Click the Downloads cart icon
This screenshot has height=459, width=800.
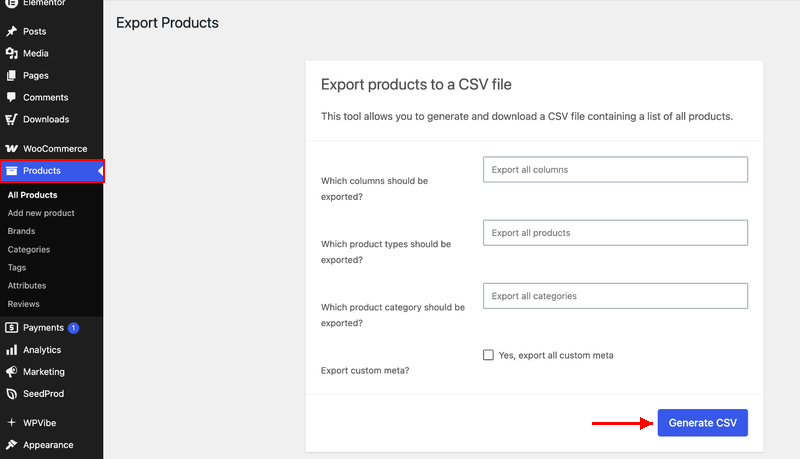click(11, 119)
